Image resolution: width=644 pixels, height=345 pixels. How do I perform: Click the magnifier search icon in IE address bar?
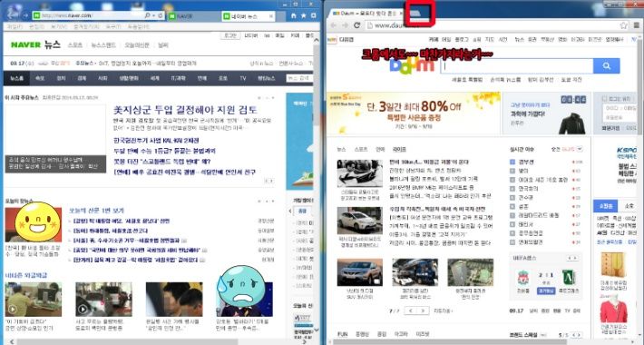(148, 15)
